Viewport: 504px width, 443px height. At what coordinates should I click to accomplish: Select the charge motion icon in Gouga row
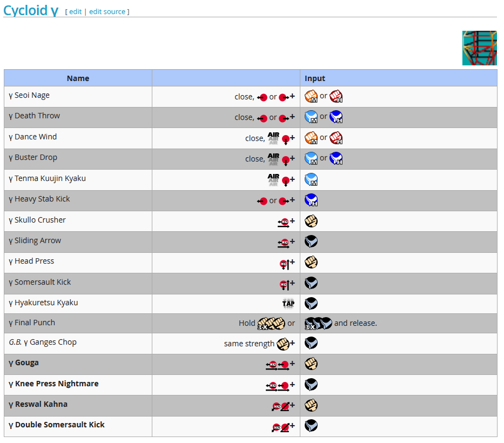278,366
